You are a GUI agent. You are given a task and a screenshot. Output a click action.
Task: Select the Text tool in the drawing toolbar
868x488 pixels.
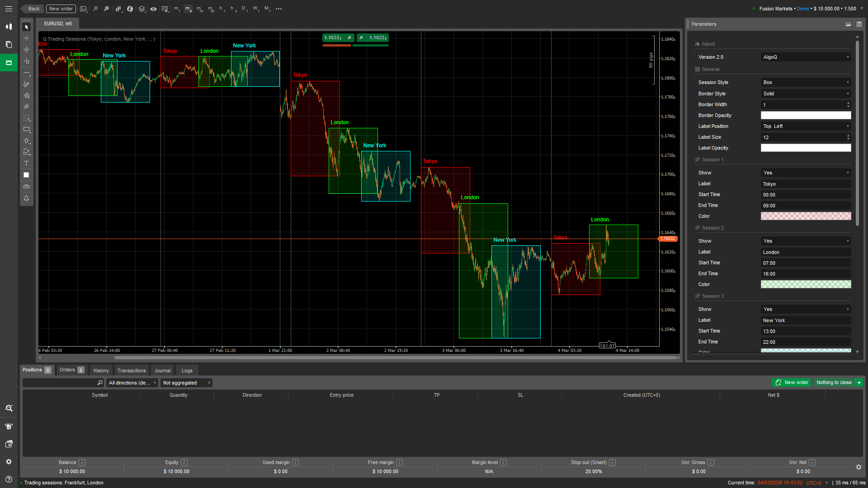pyautogui.click(x=27, y=164)
